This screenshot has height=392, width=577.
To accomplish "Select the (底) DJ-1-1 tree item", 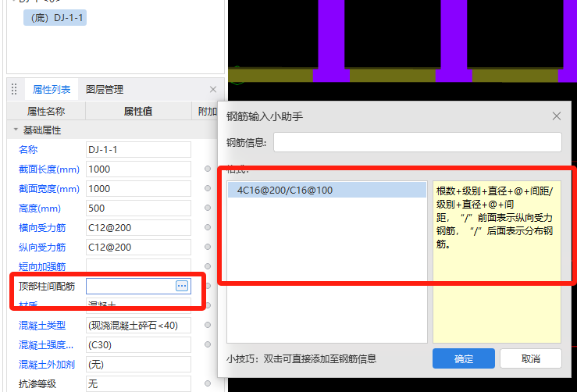I will [x=55, y=18].
